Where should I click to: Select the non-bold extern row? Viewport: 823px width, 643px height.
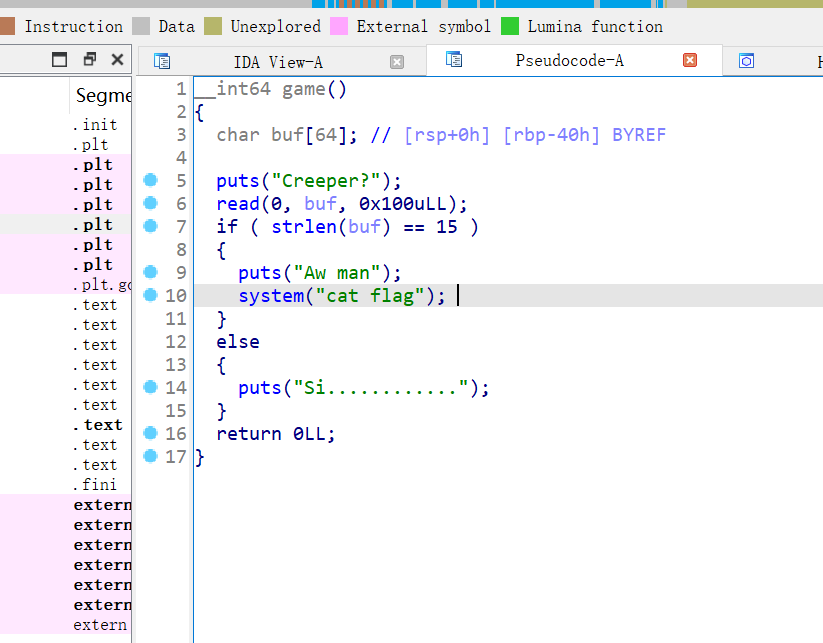(66, 625)
